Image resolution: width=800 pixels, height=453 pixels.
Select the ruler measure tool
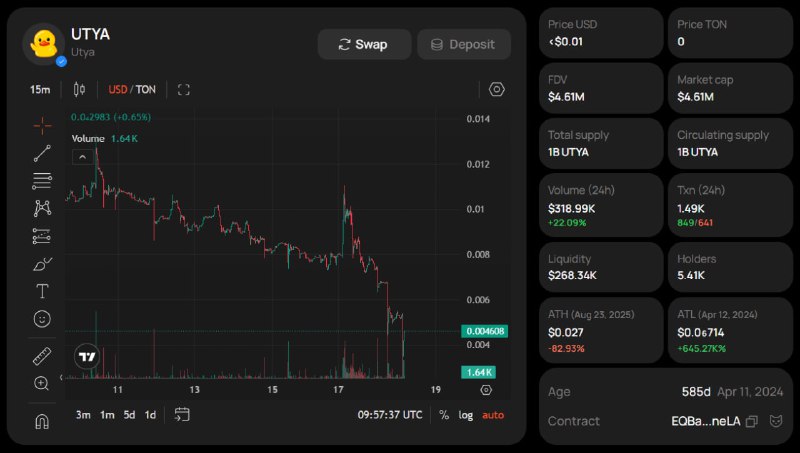42,356
